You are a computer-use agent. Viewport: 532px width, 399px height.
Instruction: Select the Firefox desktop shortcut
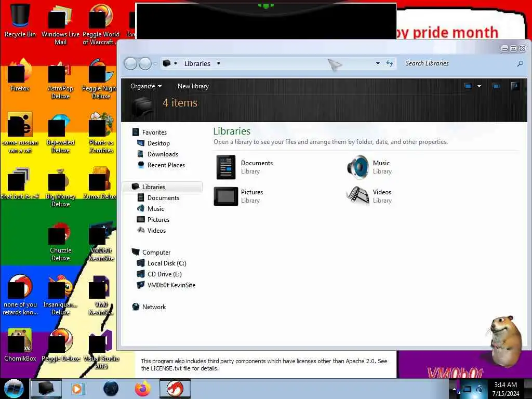[20, 75]
